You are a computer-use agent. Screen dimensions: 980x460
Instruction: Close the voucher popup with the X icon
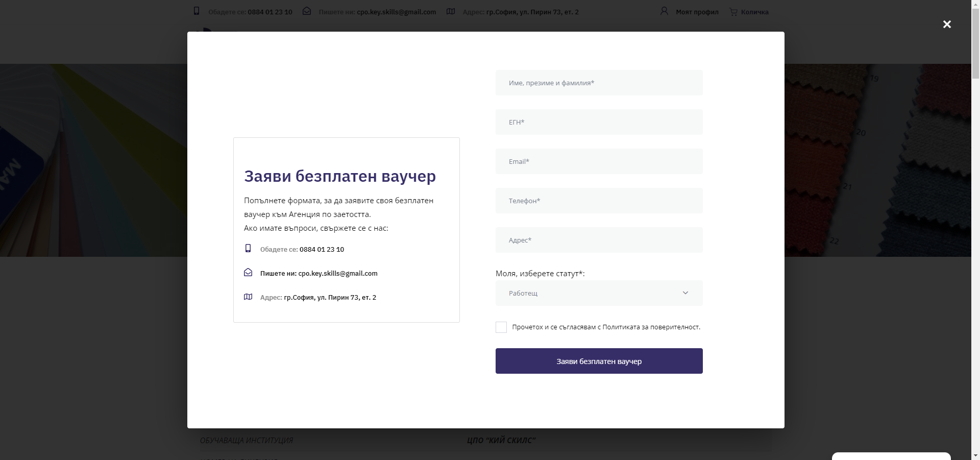click(x=947, y=24)
